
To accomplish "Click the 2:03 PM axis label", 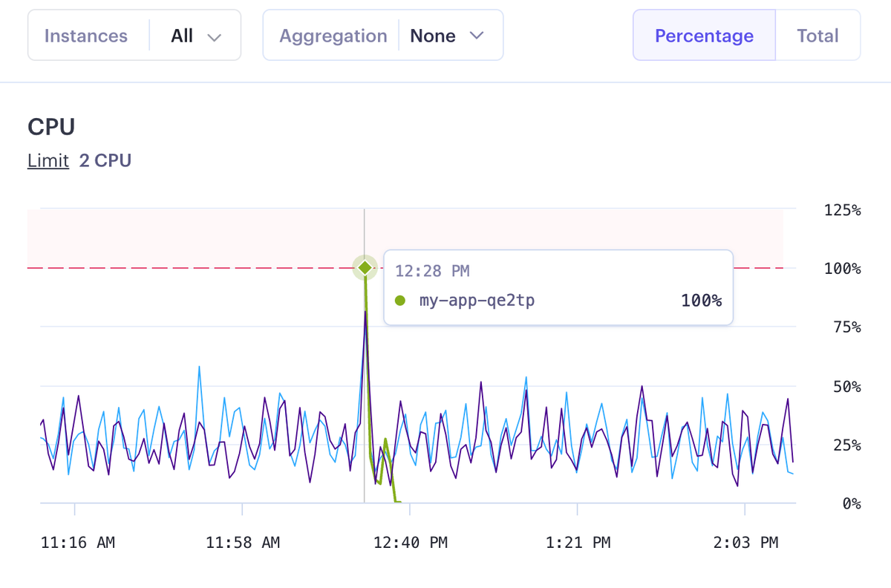I will tap(745, 543).
